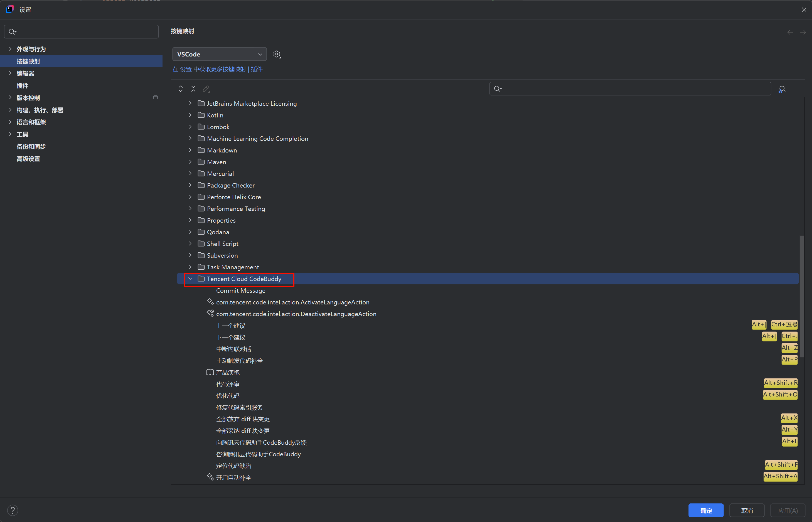Collapse the Tencent Cloud CodeBuddy node
812x522 pixels.
190,279
